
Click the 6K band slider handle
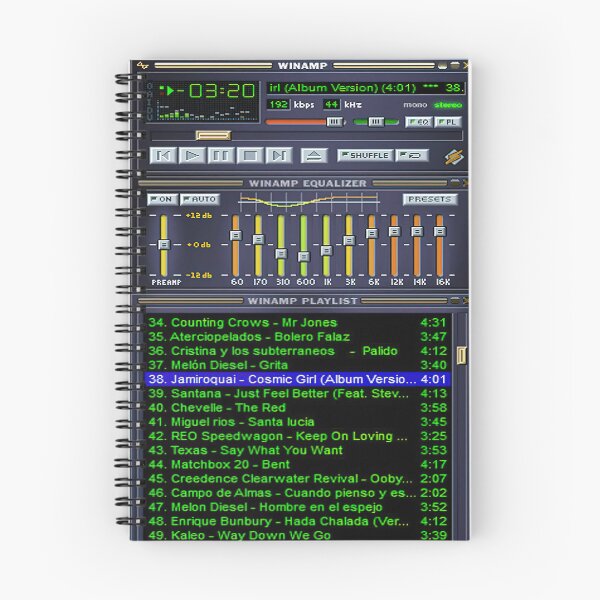click(372, 233)
